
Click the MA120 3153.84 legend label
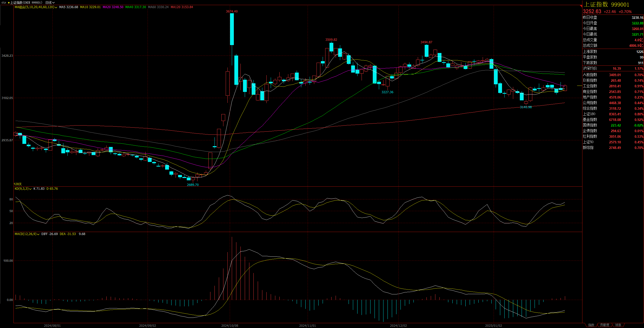pos(182,7)
